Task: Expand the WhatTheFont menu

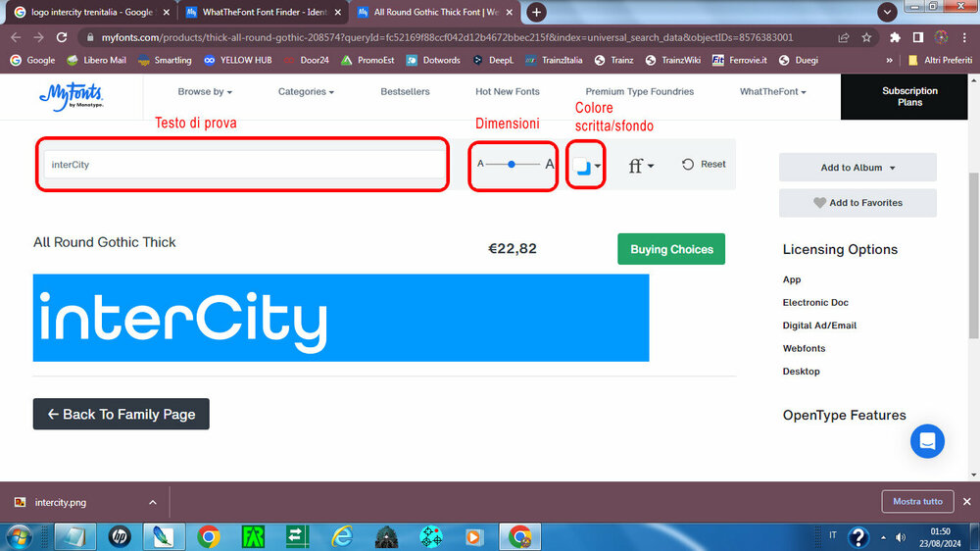Action: coord(772,91)
